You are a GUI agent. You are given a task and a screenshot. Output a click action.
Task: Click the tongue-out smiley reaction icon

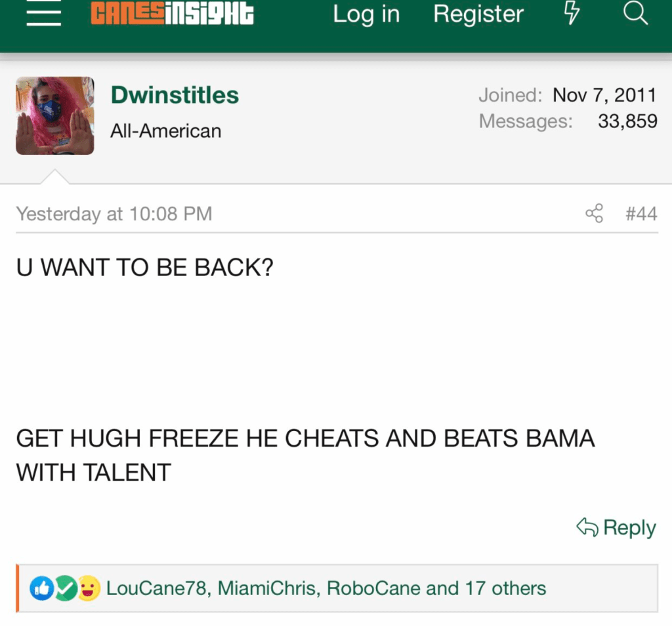(x=89, y=588)
